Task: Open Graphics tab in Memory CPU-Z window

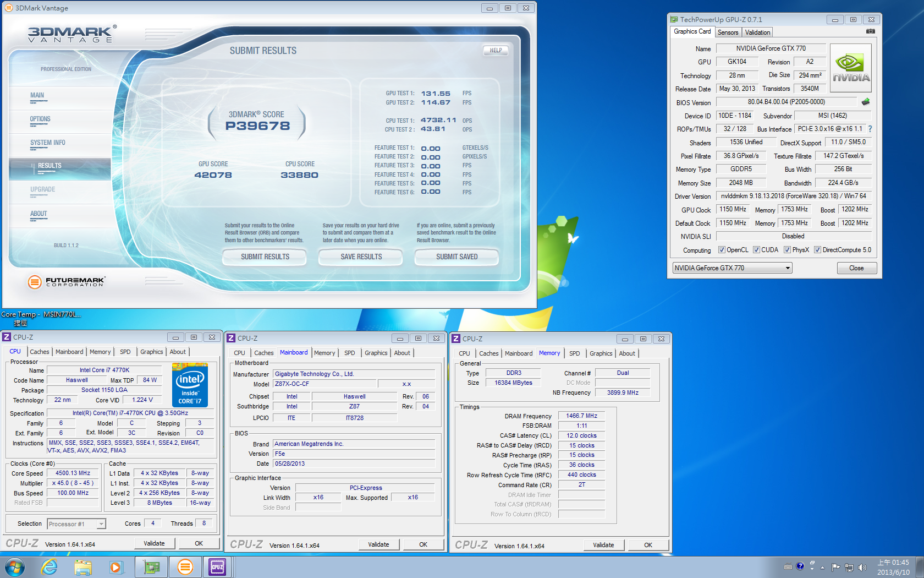Action: coord(601,353)
